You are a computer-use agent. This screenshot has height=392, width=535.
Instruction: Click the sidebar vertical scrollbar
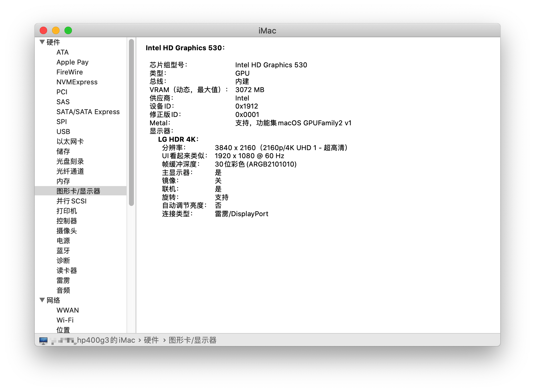point(131,122)
